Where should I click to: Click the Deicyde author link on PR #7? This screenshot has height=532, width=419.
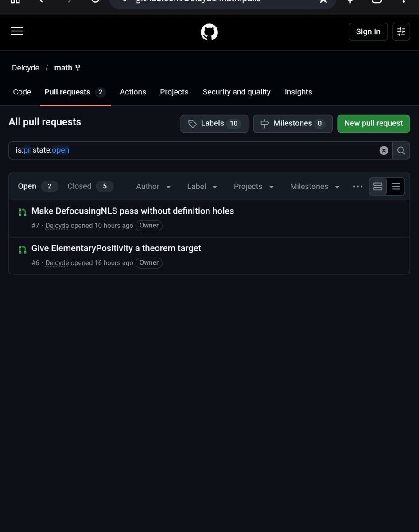(57, 226)
